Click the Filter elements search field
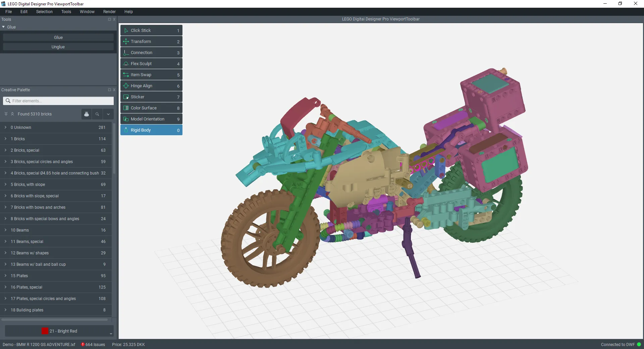The height and width of the screenshot is (349, 644). click(58, 101)
